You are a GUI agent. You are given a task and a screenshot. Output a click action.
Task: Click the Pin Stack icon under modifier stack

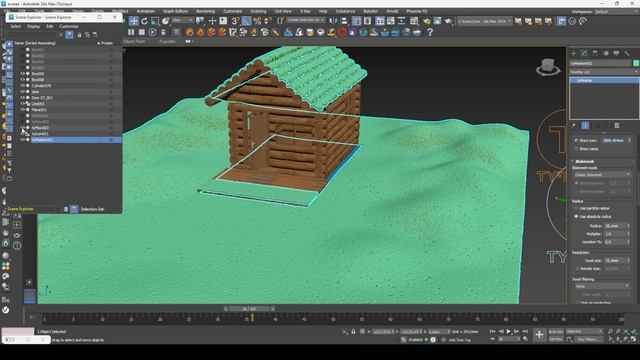pos(573,126)
